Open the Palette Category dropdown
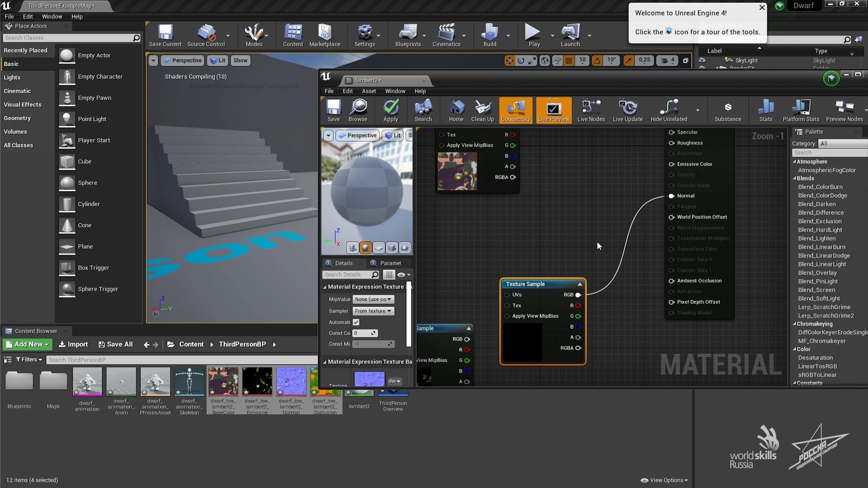This screenshot has height=488, width=868. pos(843,144)
